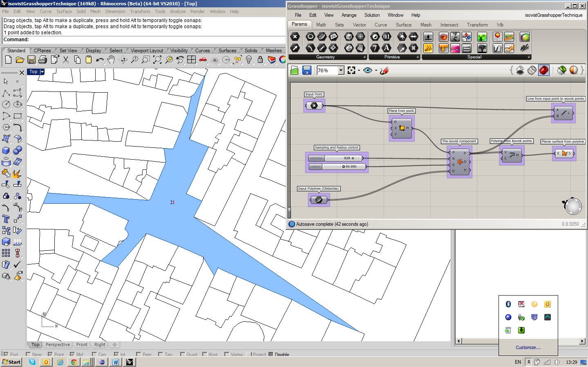588x367 pixels.
Task: Open the Curves toolbar tab in Rhino
Action: [x=202, y=51]
